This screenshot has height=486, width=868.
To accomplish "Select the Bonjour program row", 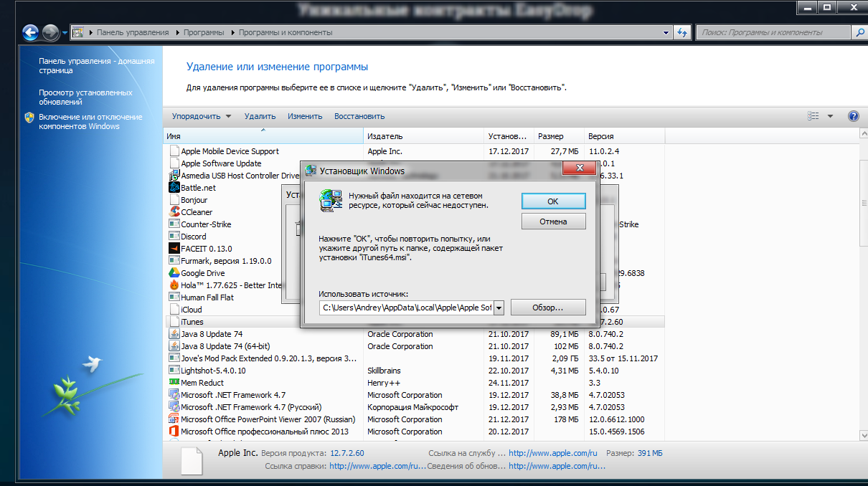I will pyautogui.click(x=415, y=200).
